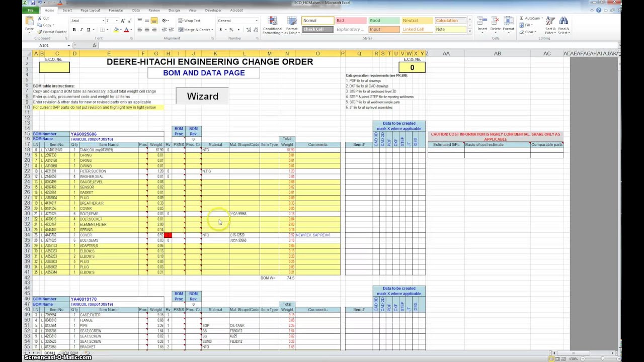Open Excel Help question mark
The image size is (644, 362).
pos(599,11)
